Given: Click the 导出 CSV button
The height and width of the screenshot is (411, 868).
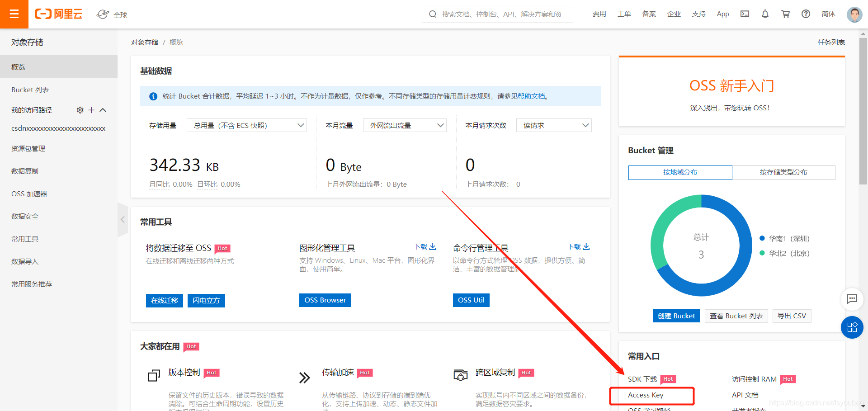Looking at the screenshot, I should point(792,316).
